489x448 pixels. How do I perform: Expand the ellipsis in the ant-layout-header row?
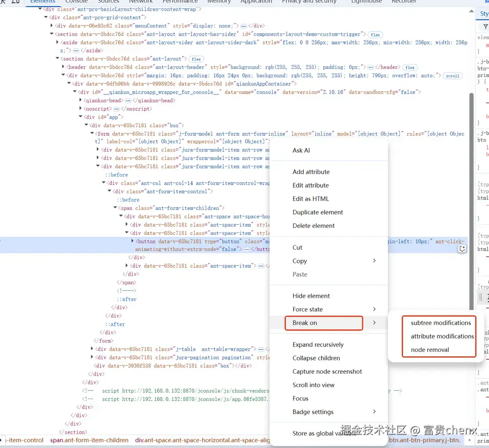[371, 68]
